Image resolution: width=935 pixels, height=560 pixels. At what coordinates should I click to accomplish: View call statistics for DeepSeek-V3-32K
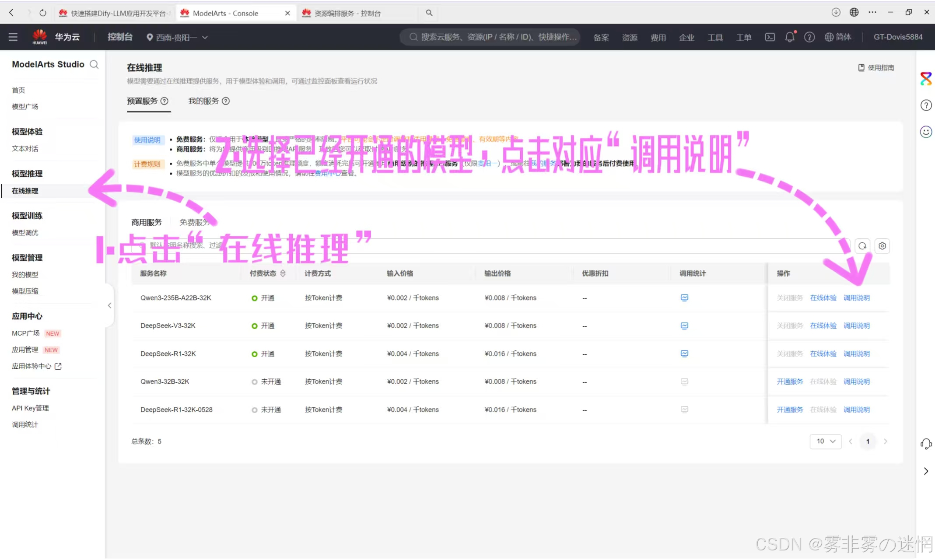(x=684, y=326)
